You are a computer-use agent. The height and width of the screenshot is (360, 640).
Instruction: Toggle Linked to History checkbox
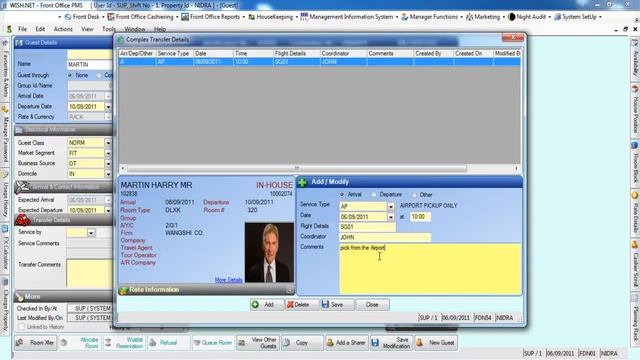click(x=22, y=327)
